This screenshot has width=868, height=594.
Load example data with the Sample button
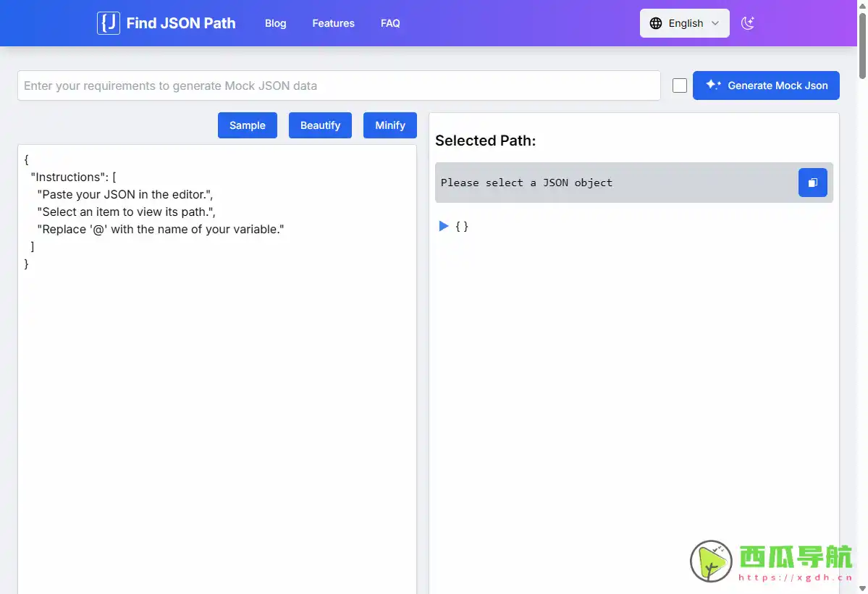tap(247, 125)
